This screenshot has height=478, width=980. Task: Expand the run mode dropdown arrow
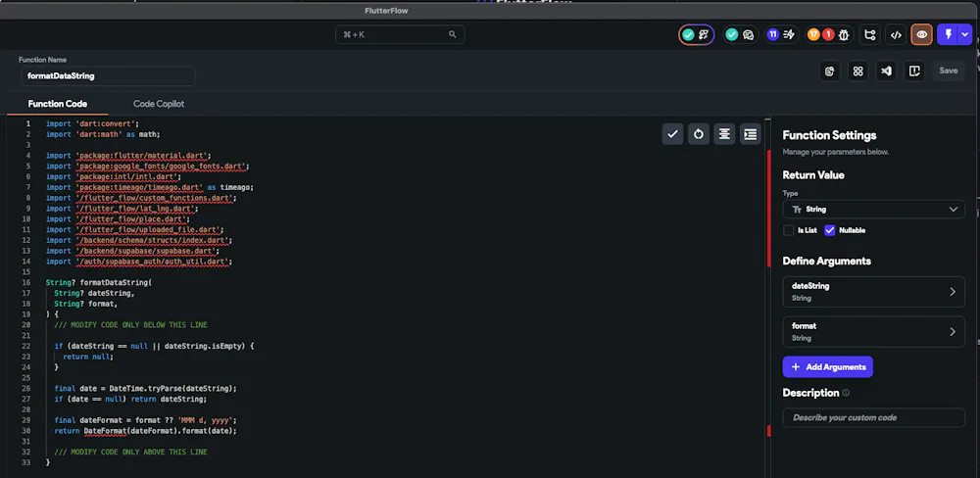click(965, 35)
